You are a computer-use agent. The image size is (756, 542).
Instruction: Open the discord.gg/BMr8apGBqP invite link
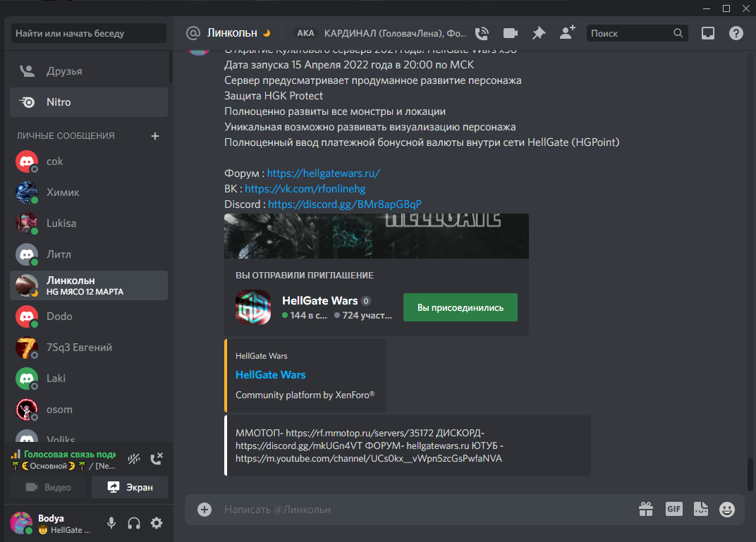345,204
